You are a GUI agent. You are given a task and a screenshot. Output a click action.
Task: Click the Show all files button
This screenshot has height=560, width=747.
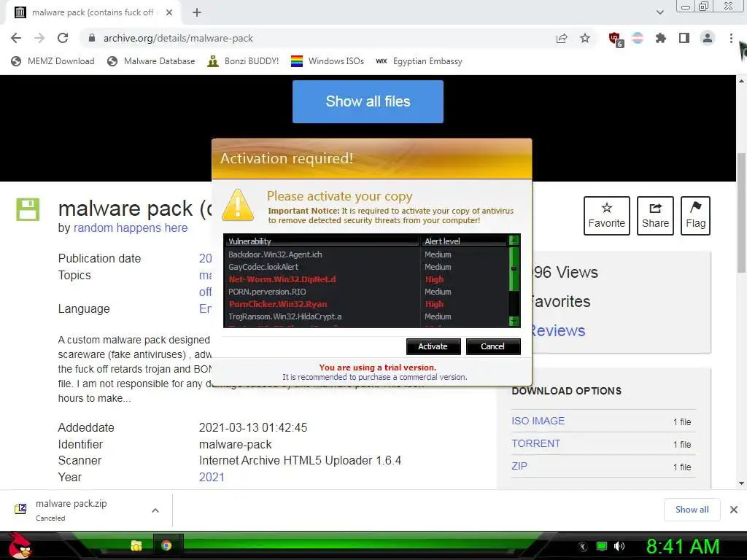[x=368, y=101]
